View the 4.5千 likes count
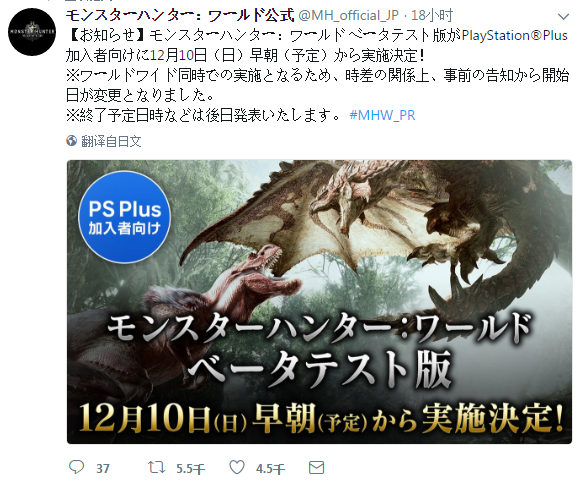The image size is (577, 481). coord(270,468)
